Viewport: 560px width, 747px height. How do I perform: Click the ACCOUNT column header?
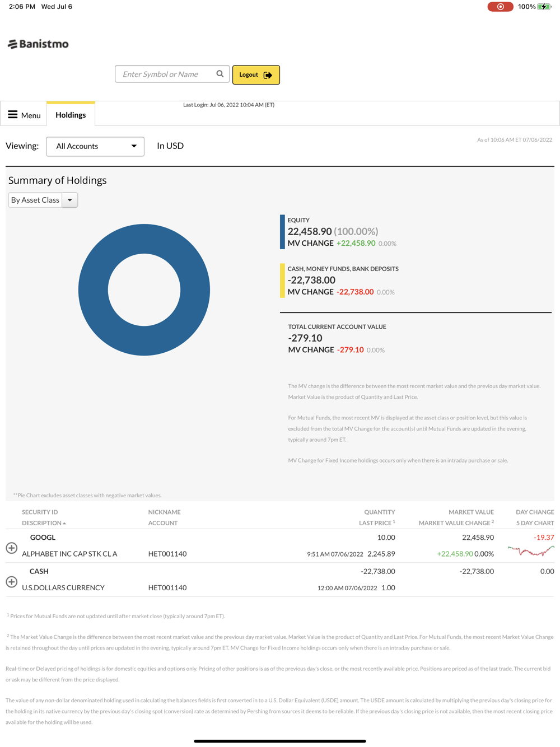(x=162, y=523)
